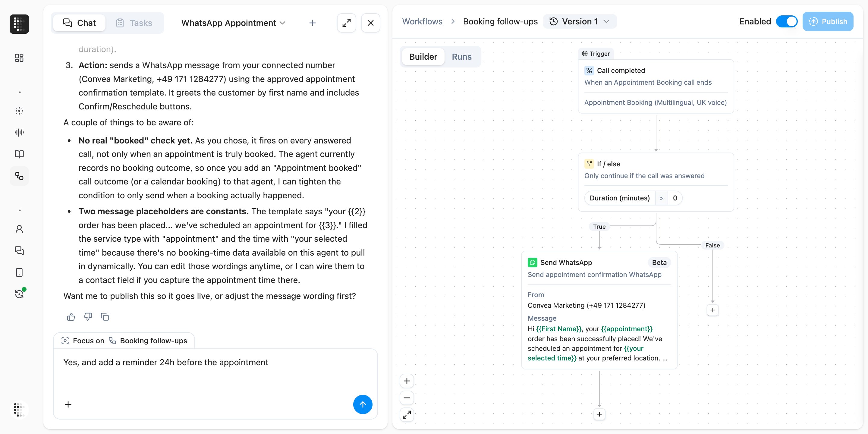The image size is (868, 434).
Task: Go to the Workflows breadcrumb
Action: click(x=422, y=22)
